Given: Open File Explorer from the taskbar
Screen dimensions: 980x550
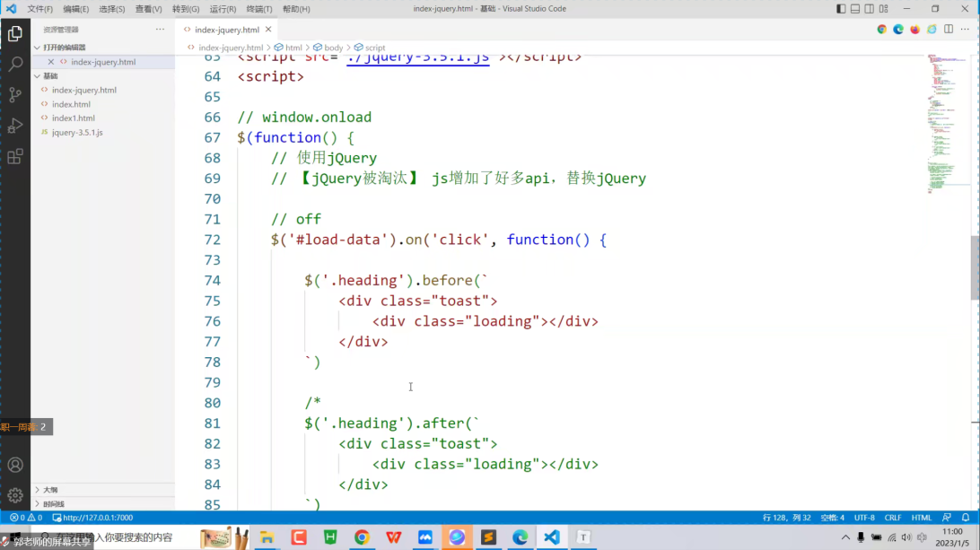Looking at the screenshot, I should [x=267, y=537].
